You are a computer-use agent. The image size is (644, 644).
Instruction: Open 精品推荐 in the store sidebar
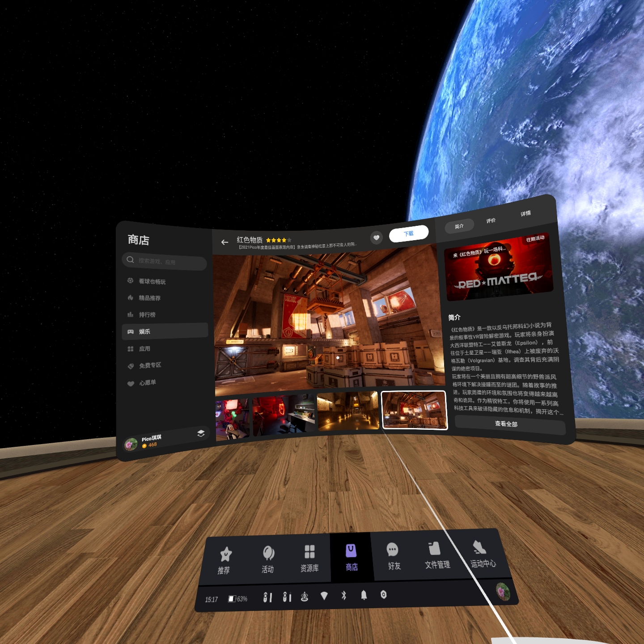(x=165, y=298)
